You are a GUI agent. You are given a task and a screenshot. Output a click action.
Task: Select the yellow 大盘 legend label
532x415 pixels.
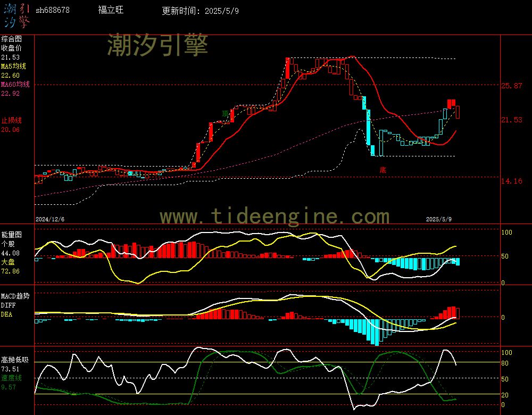pos(8,262)
